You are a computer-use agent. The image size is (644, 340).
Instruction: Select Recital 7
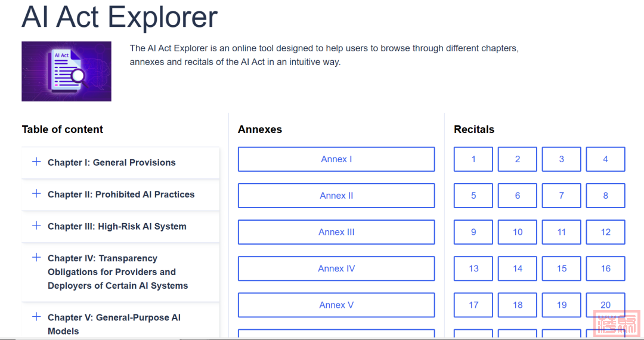pyautogui.click(x=562, y=196)
